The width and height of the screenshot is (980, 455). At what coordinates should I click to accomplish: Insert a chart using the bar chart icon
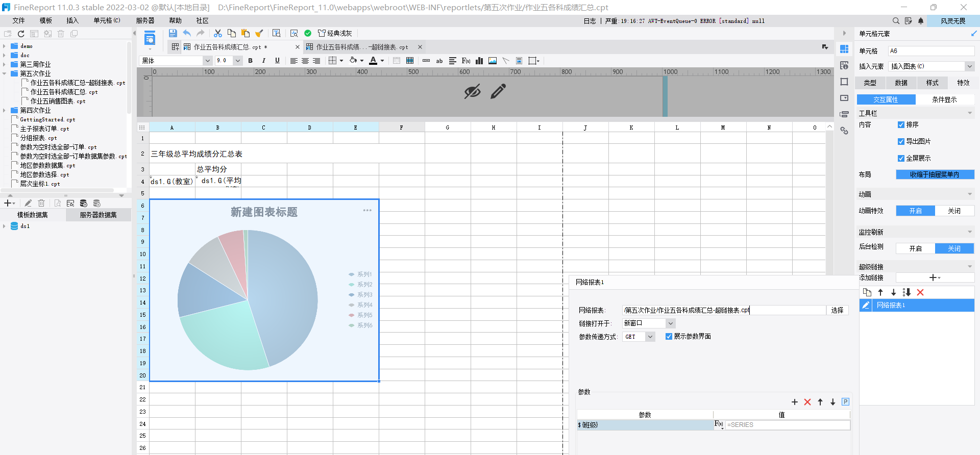point(479,61)
